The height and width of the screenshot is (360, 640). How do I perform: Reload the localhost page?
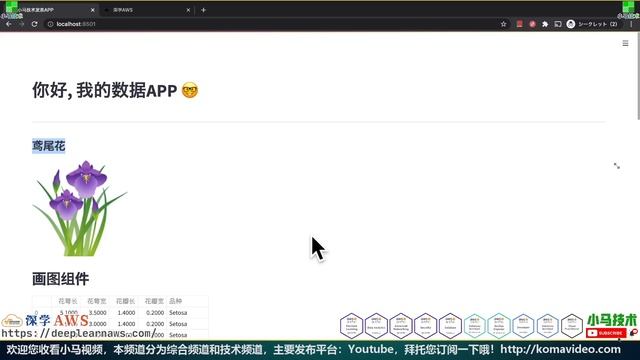35,24
